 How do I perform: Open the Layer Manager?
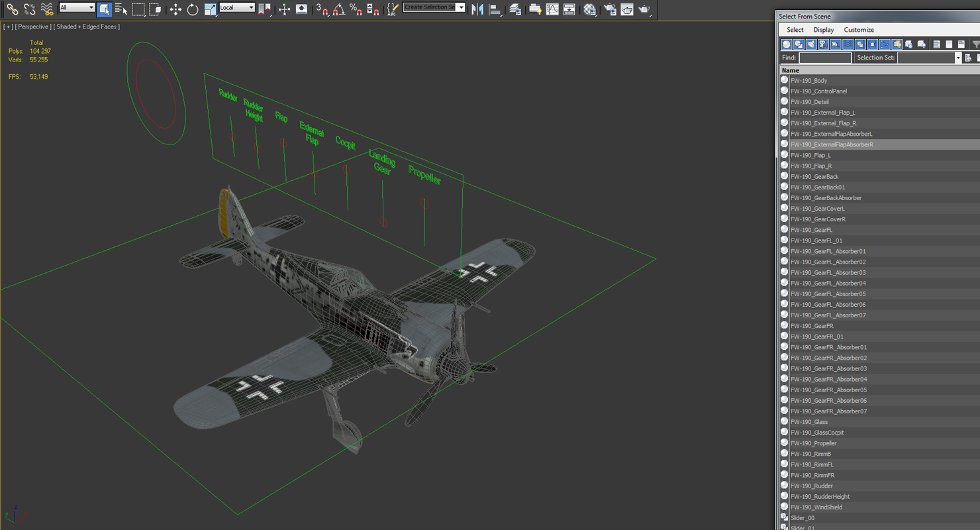(514, 9)
